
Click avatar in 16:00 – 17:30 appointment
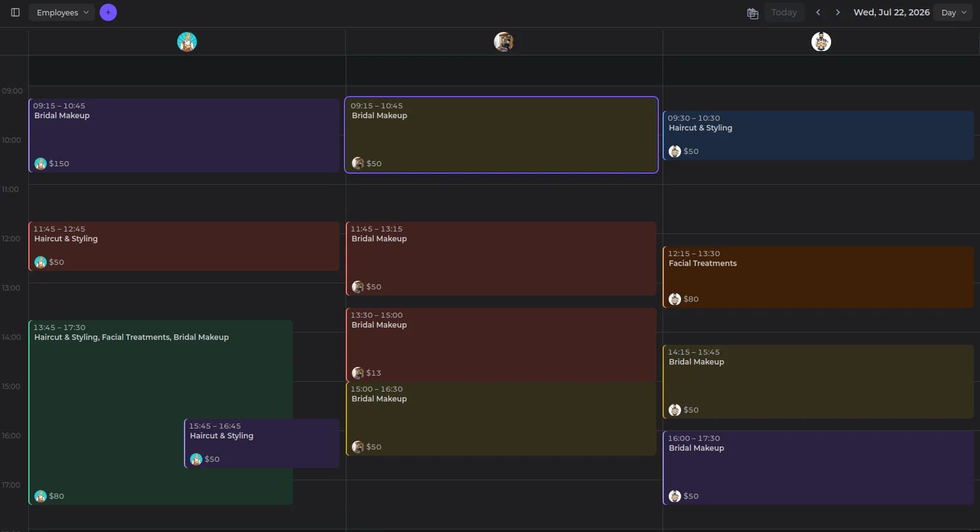(x=675, y=496)
